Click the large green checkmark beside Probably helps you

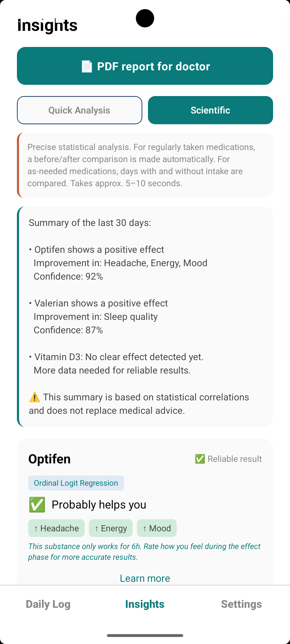(37, 504)
